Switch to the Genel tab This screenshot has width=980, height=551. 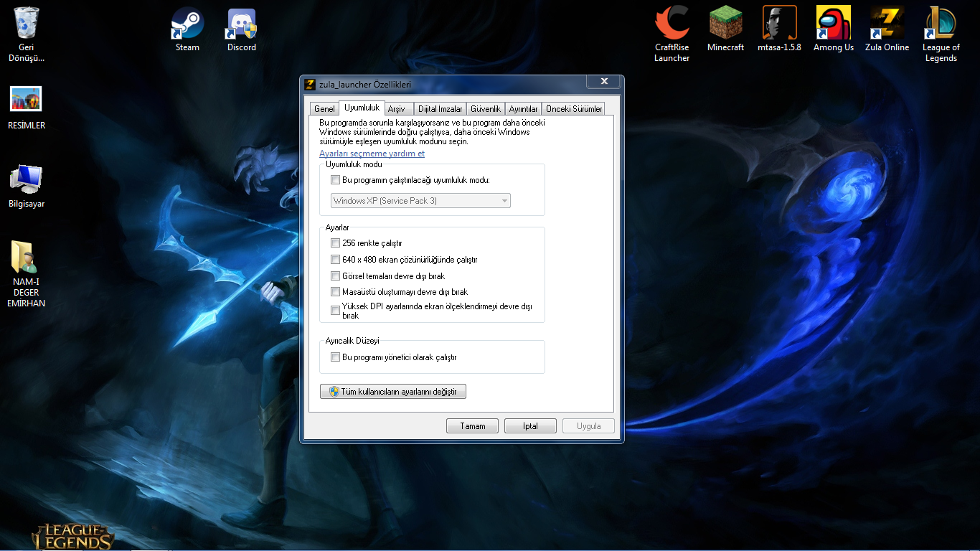[324, 109]
